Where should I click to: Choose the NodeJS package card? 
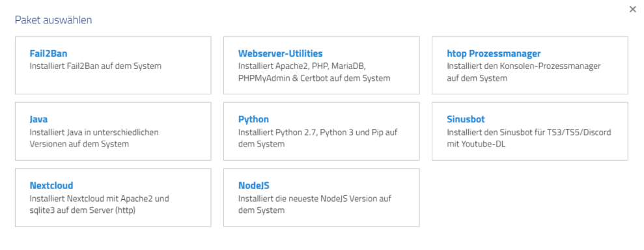click(322, 197)
